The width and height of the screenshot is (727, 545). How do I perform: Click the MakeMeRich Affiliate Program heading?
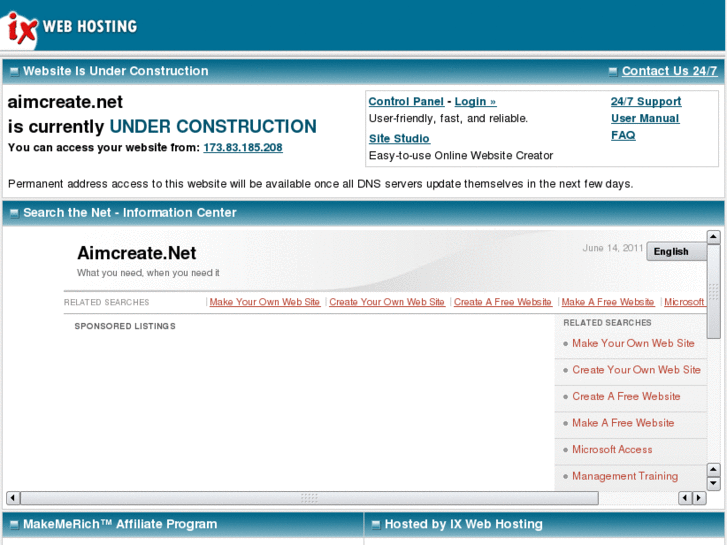[120, 524]
